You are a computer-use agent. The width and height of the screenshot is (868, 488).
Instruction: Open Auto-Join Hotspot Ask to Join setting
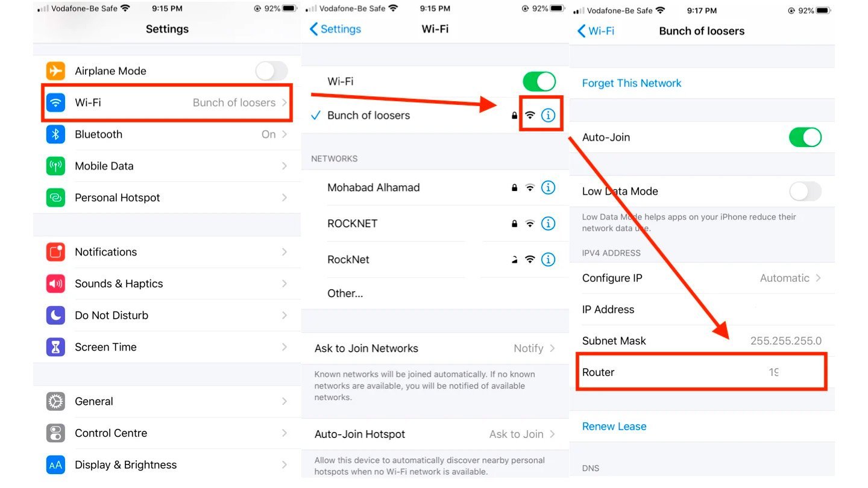[435, 434]
